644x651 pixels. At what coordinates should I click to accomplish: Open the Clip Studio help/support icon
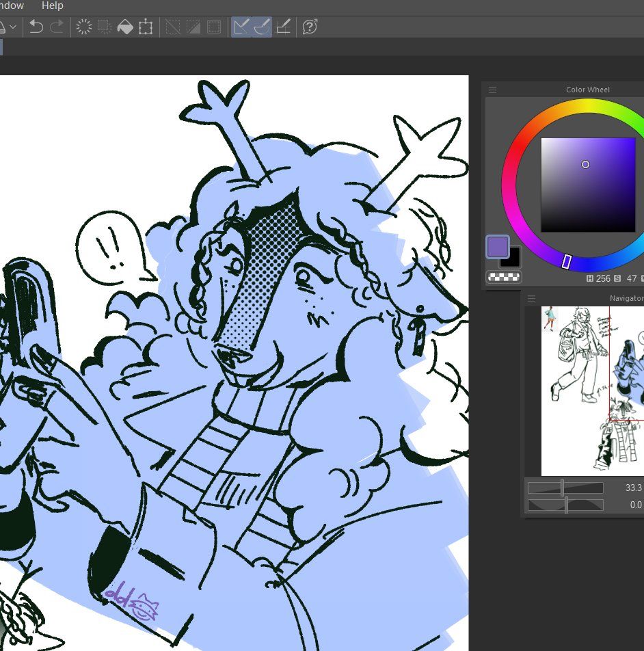(310, 27)
